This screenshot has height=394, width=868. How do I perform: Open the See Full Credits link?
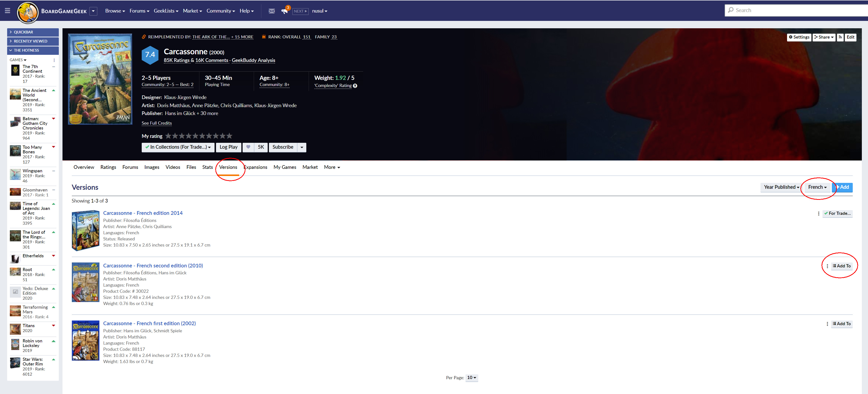click(157, 123)
